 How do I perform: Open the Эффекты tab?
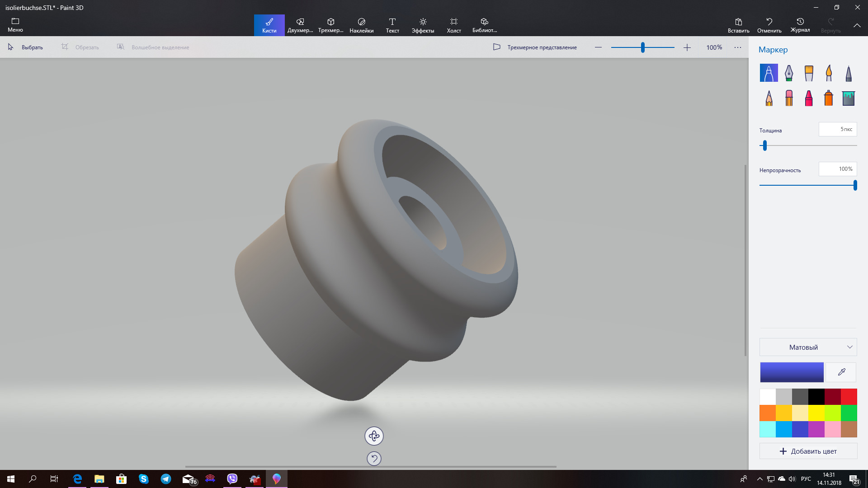(423, 25)
